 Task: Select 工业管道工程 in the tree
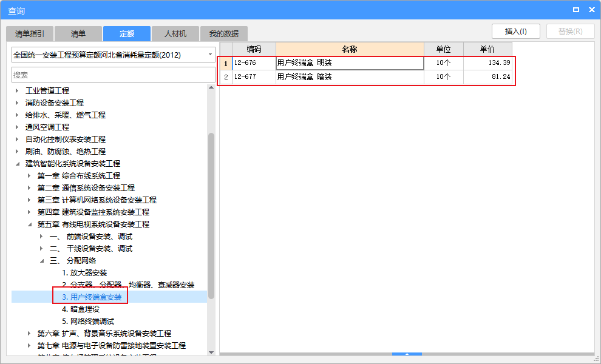point(47,91)
